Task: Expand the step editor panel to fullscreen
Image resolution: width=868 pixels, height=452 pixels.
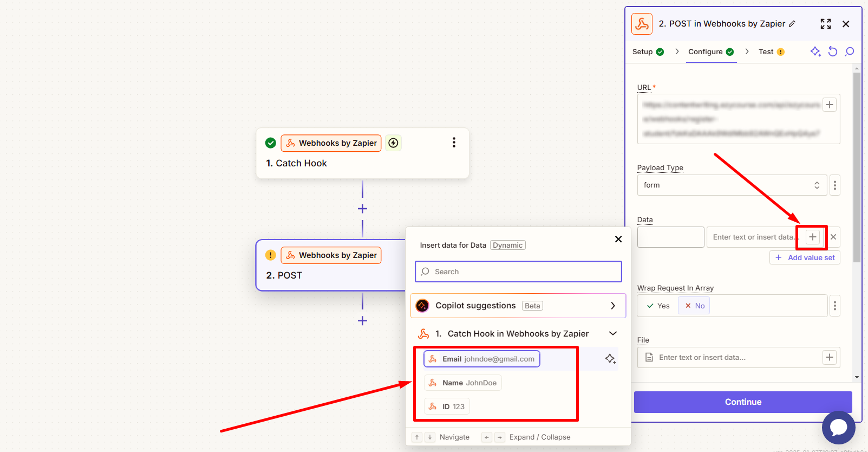Action: coord(826,24)
